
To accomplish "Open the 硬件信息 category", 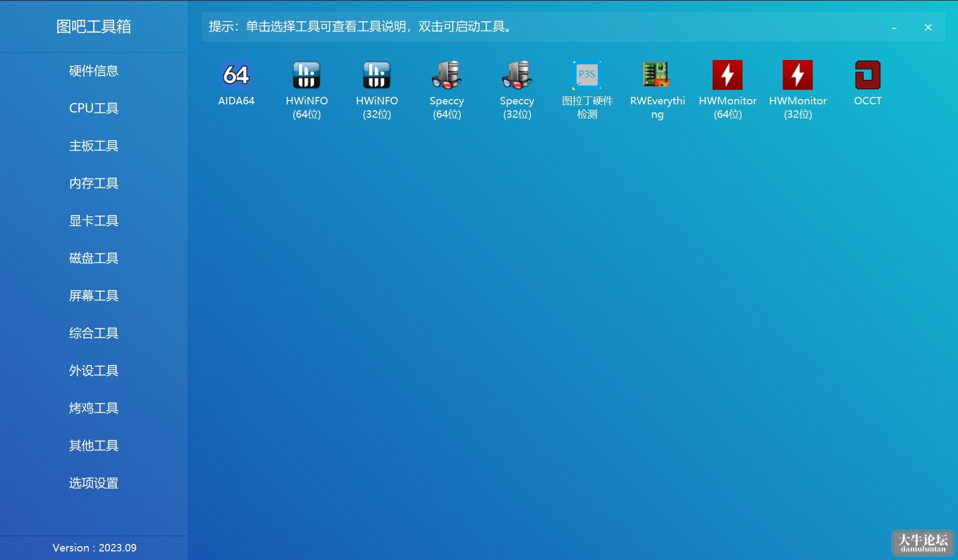I will pos(94,71).
